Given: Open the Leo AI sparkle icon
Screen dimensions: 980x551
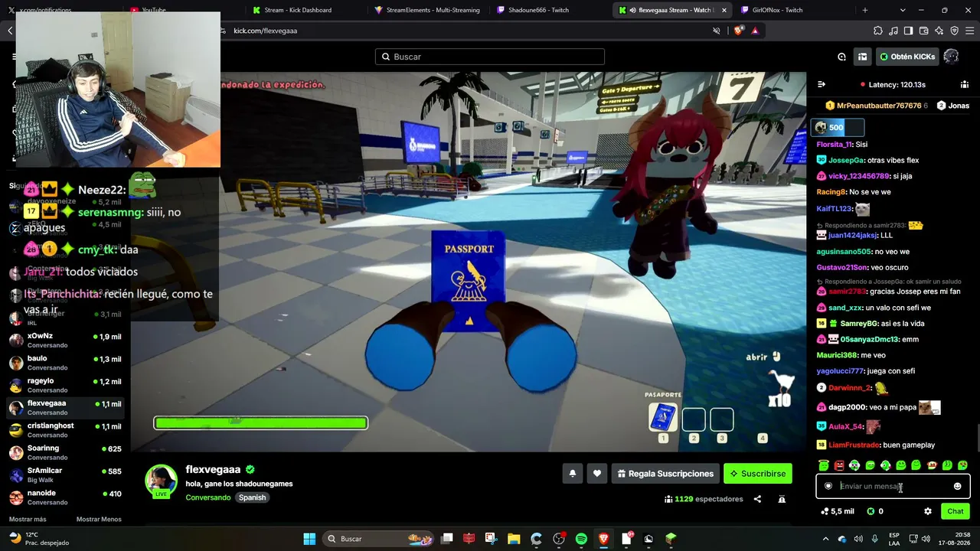Looking at the screenshot, I should point(939,31).
